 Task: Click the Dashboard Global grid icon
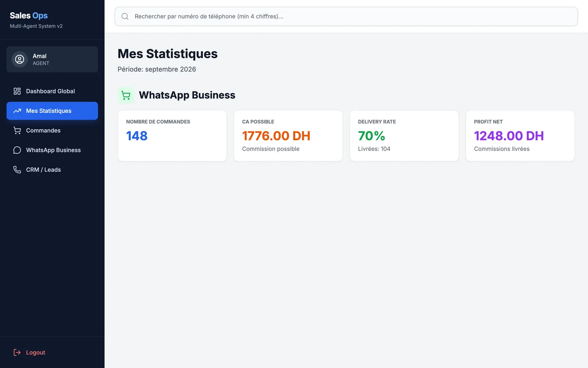[17, 91]
